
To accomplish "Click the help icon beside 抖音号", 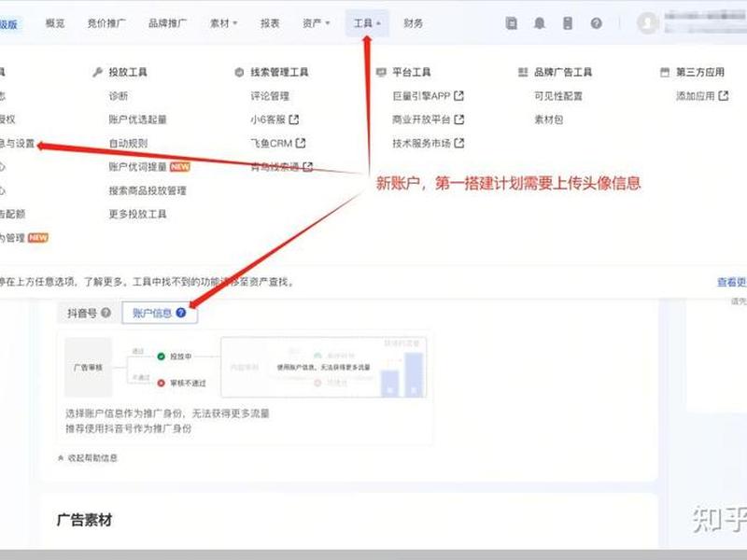I will point(106,313).
